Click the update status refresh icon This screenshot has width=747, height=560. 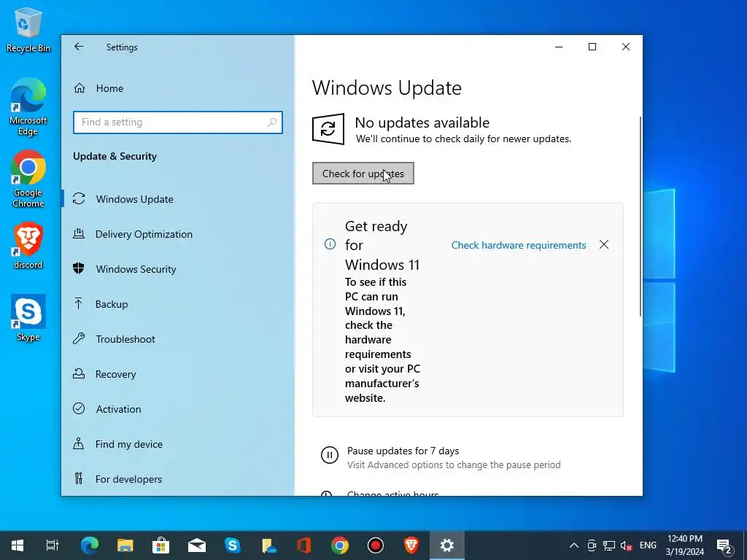pos(328,128)
